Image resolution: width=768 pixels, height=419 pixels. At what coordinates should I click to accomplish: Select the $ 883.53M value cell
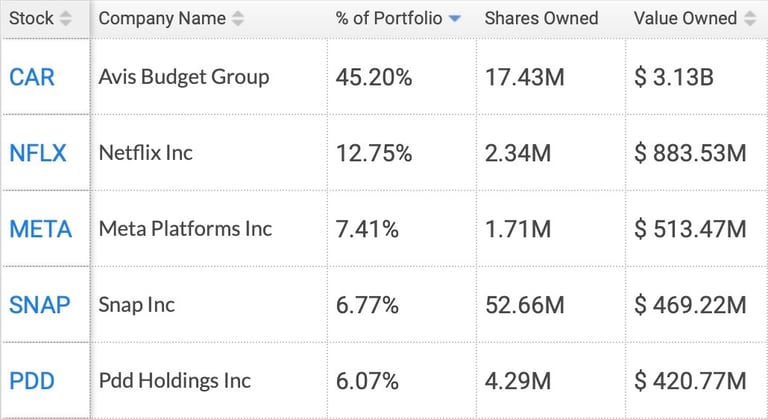pyautogui.click(x=690, y=153)
